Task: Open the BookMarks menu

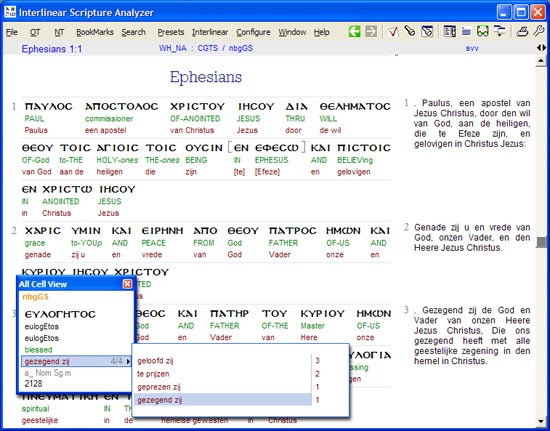Action: point(95,32)
